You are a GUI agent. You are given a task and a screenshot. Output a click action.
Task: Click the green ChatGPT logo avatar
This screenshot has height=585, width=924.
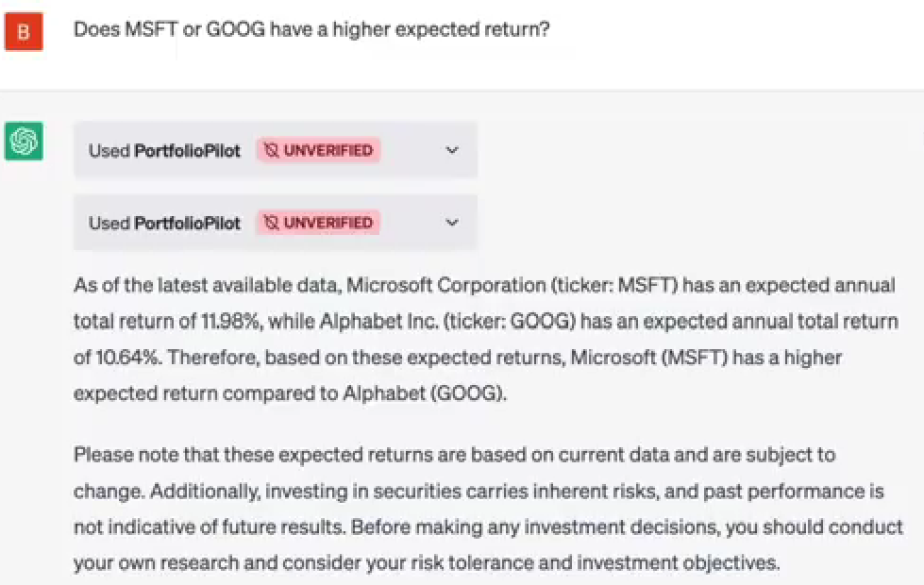[x=24, y=141]
